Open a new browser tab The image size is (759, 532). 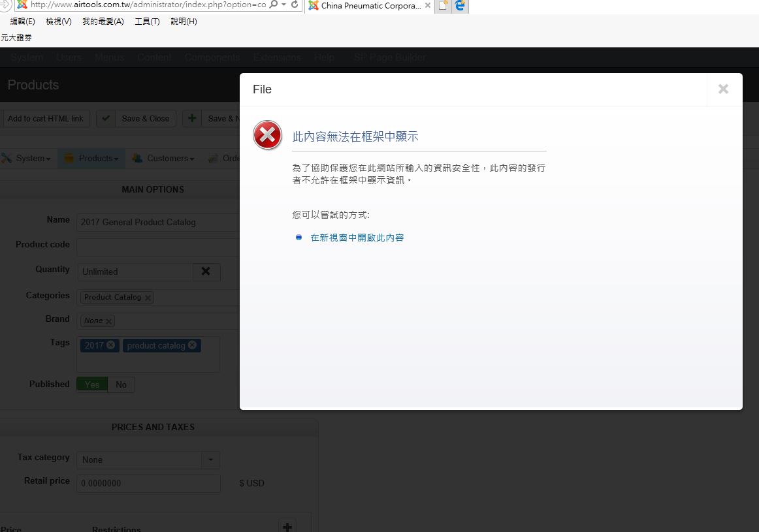pyautogui.click(x=443, y=5)
